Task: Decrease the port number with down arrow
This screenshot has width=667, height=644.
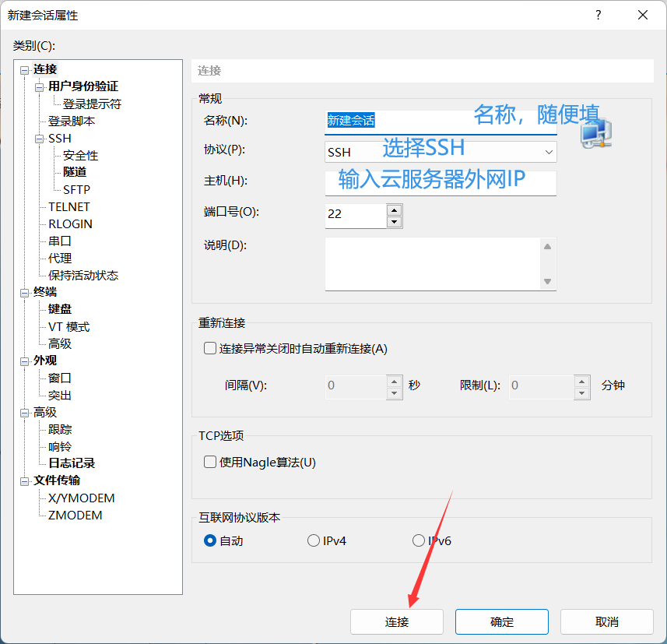Action: click(x=395, y=222)
